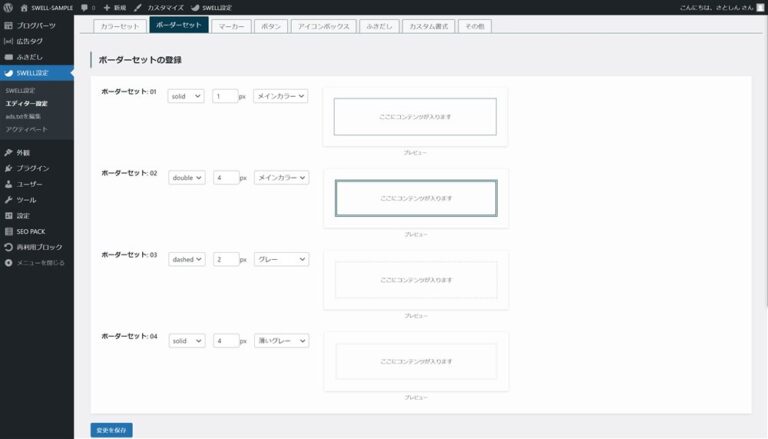Click the px width field for ボーダーセット 02

pos(225,177)
